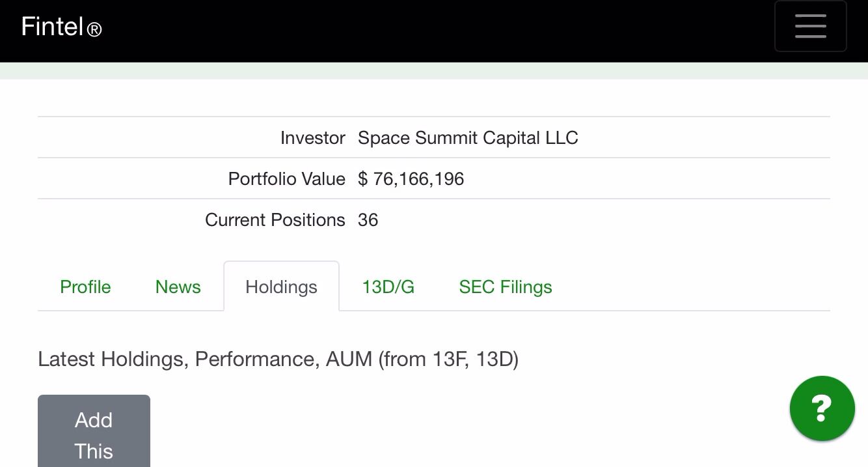Viewport: 868px width, 467px height.
Task: Select the Current Positions row
Action: [275, 219]
